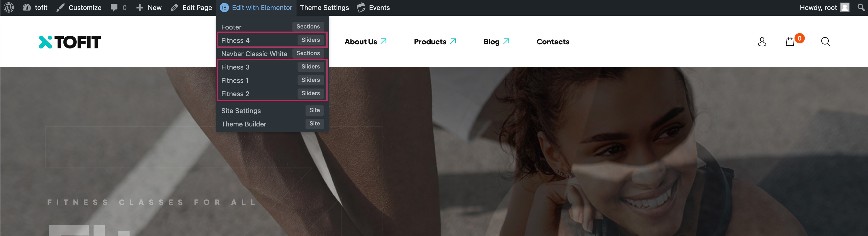
Task: Click the Site badge beside Theme Builder
Action: point(314,124)
